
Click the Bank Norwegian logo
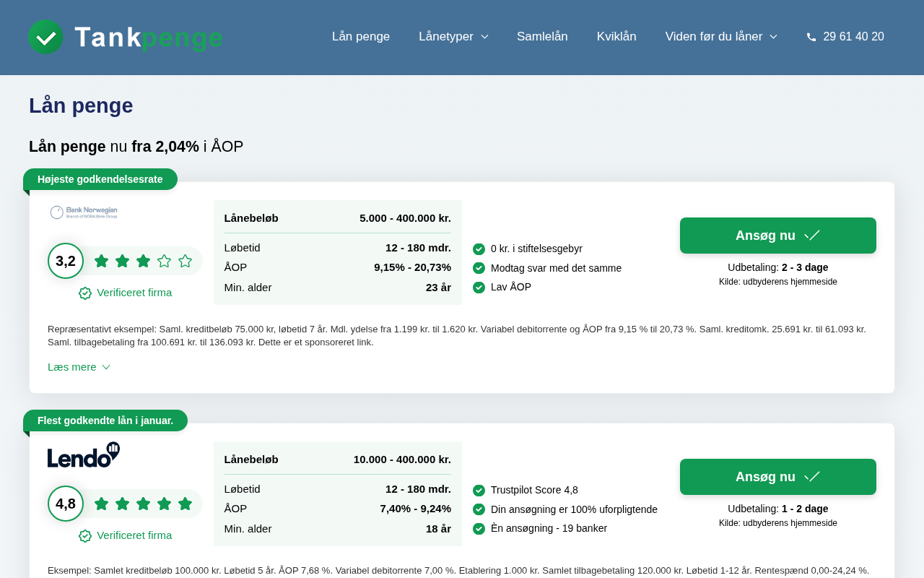(84, 212)
